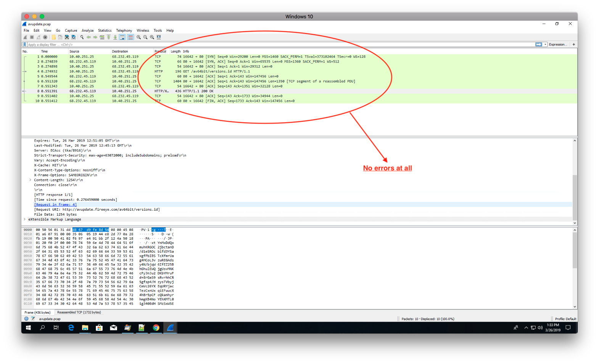Open the Capture menu
The width and height of the screenshot is (599, 364).
click(x=71, y=31)
